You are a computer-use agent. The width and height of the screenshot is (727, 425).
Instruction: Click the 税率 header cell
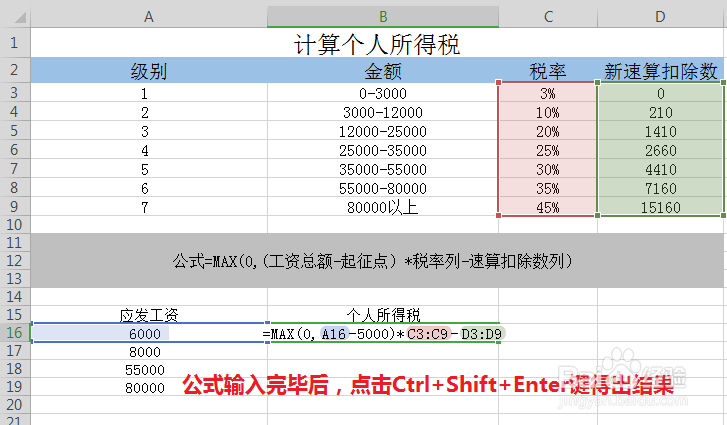[548, 70]
